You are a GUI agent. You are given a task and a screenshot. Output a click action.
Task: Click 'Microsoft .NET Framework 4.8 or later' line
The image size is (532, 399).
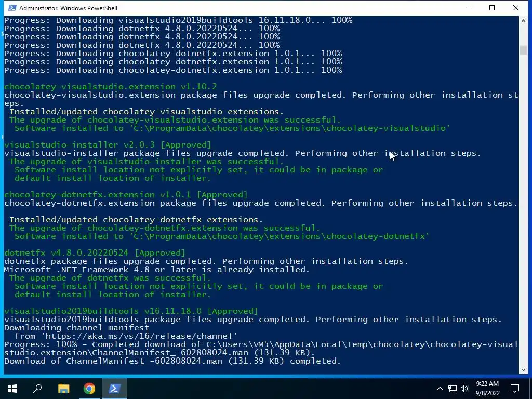point(157,270)
